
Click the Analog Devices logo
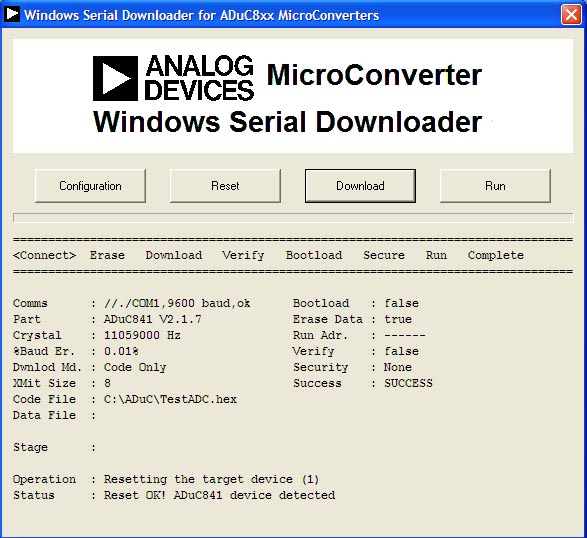[x=173, y=78]
